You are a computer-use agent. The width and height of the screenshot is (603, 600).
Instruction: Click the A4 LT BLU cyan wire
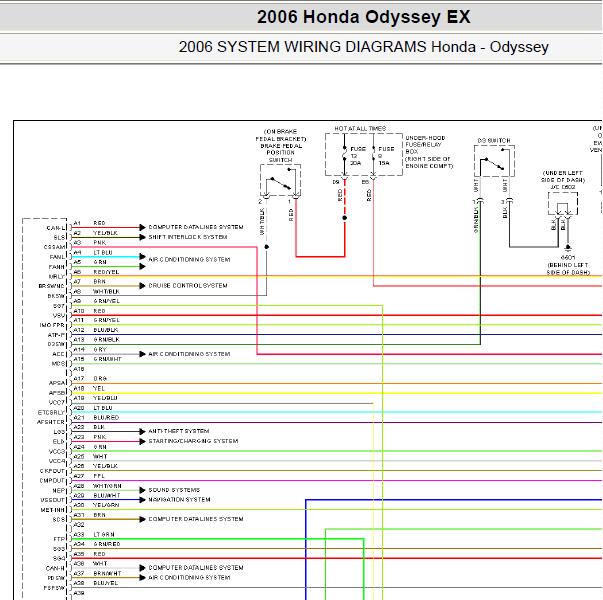pyautogui.click(x=106, y=257)
